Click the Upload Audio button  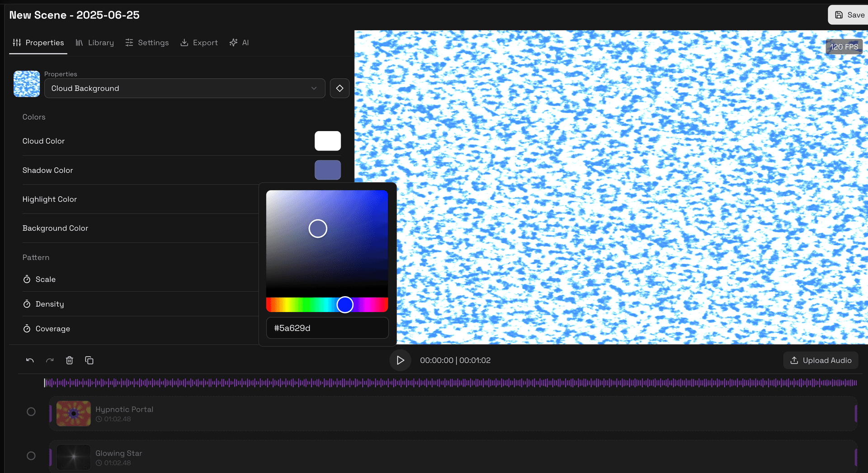tap(821, 360)
